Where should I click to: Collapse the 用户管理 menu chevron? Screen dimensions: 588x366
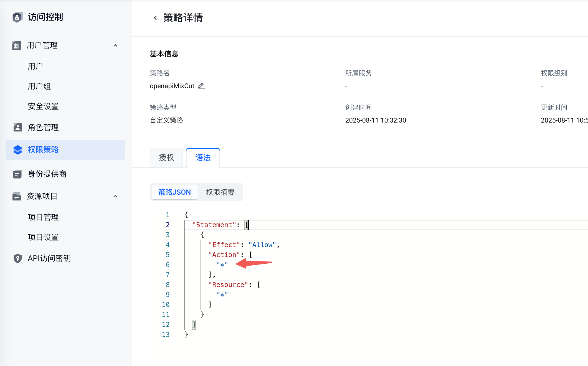[x=115, y=45]
